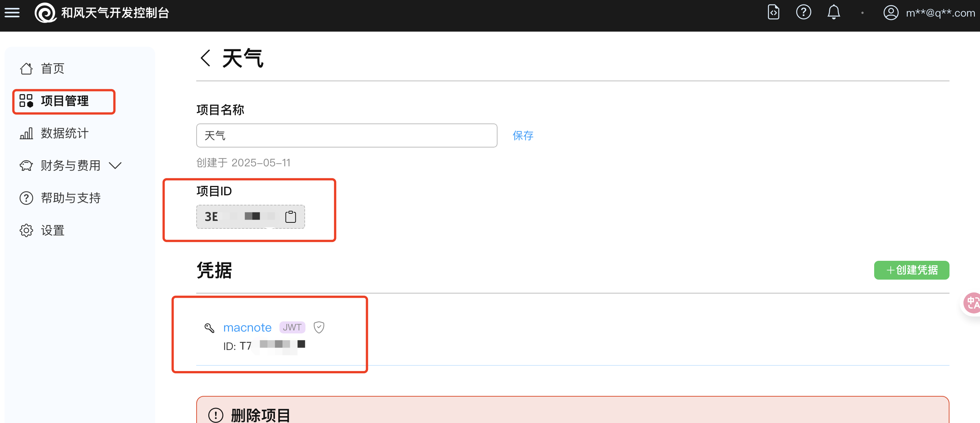Copy the project ID with the clipboard icon
980x423 pixels.
click(x=290, y=217)
